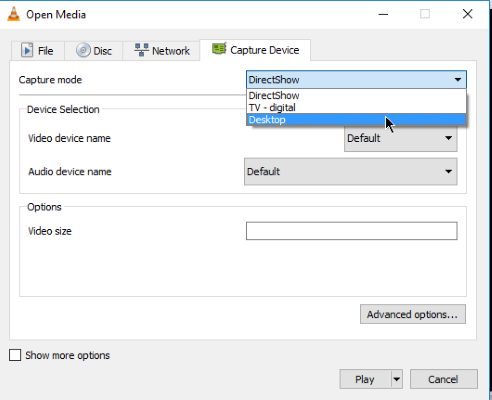
Task: Click the Play button
Action: [x=365, y=379]
